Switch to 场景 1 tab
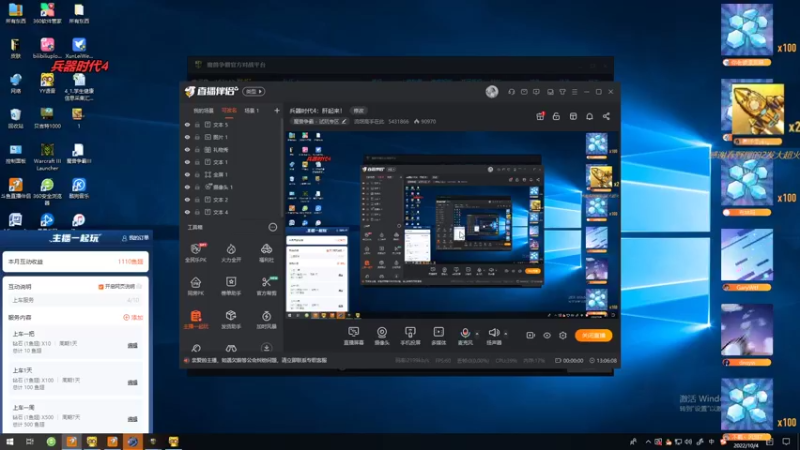800x450 pixels. click(x=252, y=111)
